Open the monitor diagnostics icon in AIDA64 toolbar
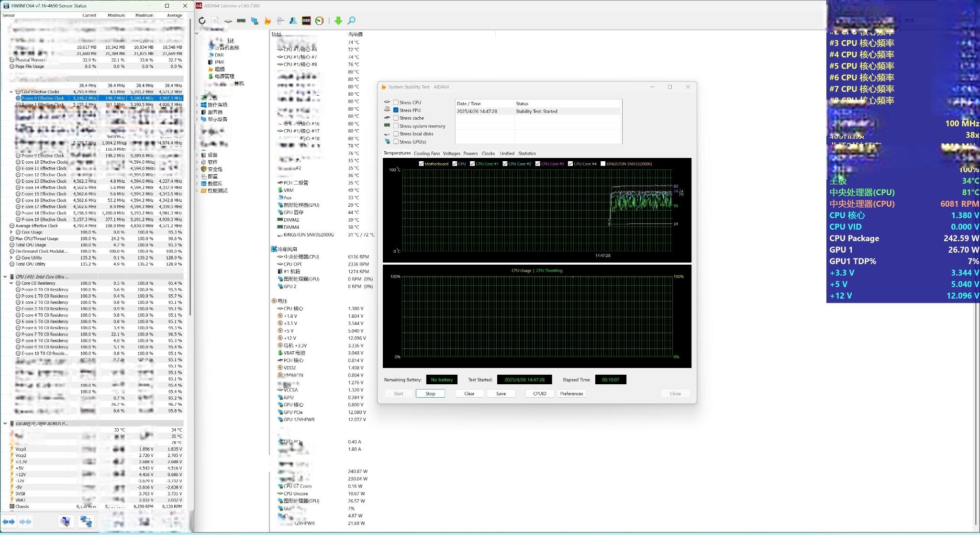980x535 pixels. coord(255,21)
